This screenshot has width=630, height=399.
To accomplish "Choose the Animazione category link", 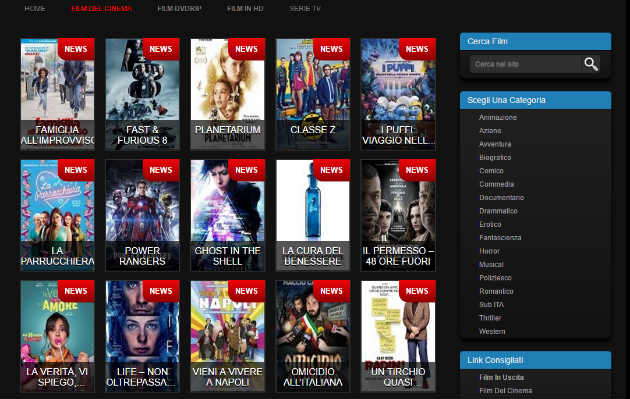I will pos(497,117).
